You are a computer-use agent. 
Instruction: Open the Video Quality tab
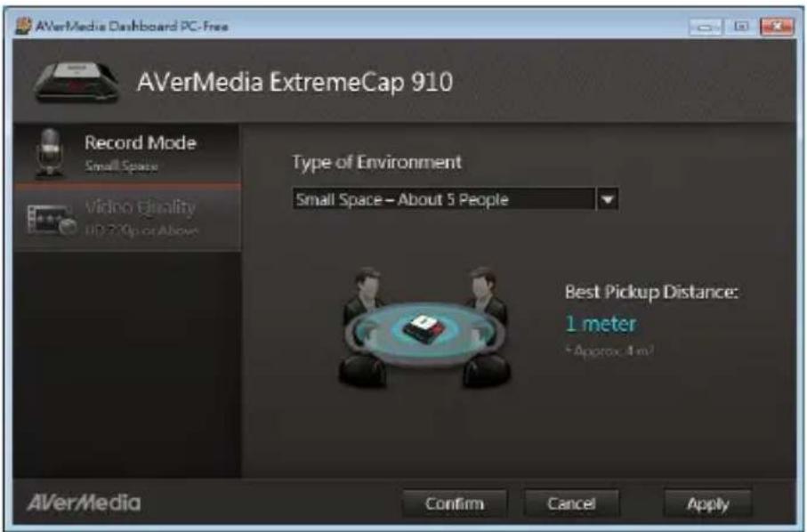click(x=126, y=220)
